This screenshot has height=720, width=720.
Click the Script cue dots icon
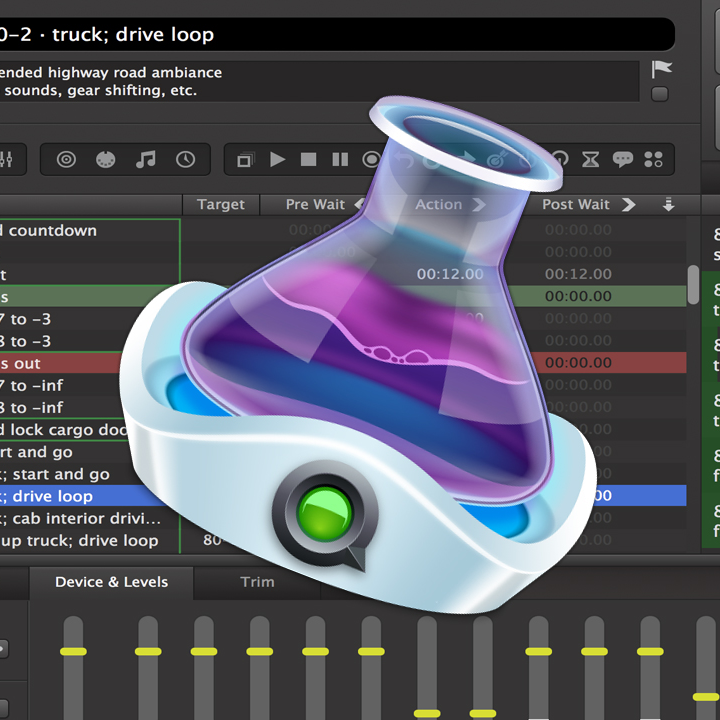point(654,159)
